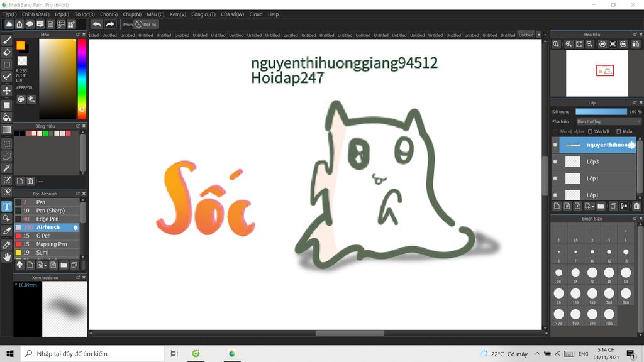Screen dimensions: 644x362
Task: Hide the nguyenthihuong text layer
Action: (x=555, y=145)
